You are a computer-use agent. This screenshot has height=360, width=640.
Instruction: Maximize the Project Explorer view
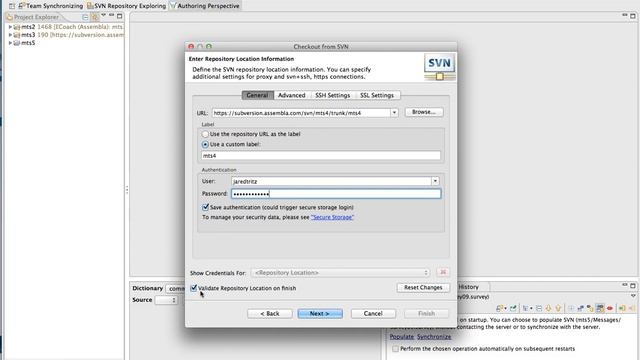(120, 16)
